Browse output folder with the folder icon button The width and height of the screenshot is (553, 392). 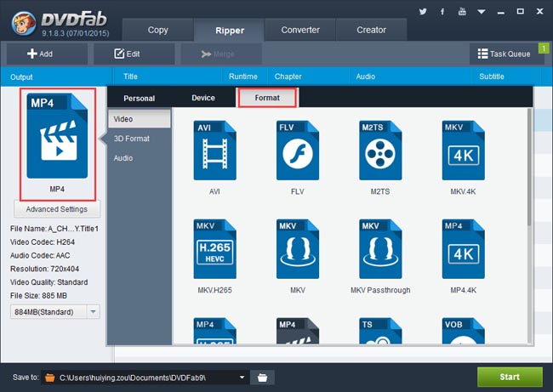pyautogui.click(x=262, y=378)
